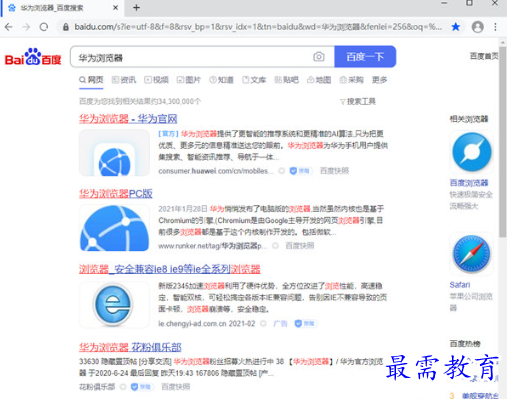This screenshot has width=507, height=399.
Task: Click the browser forward arrow
Action: click(x=26, y=27)
